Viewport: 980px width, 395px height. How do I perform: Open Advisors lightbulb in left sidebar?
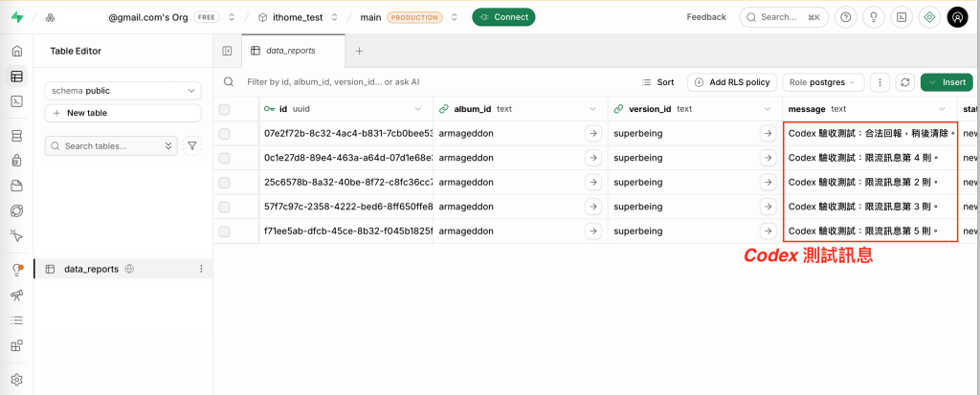17,270
